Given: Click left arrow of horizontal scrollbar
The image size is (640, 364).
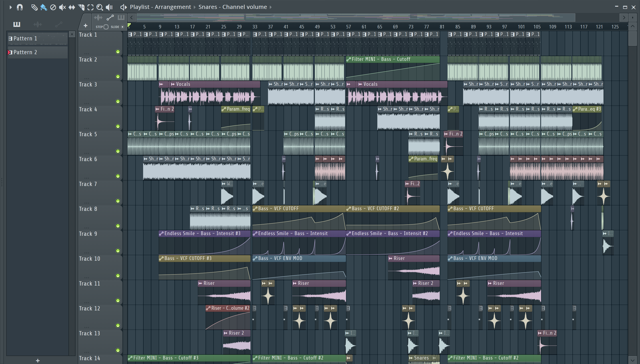Looking at the screenshot, I should click(x=132, y=18).
